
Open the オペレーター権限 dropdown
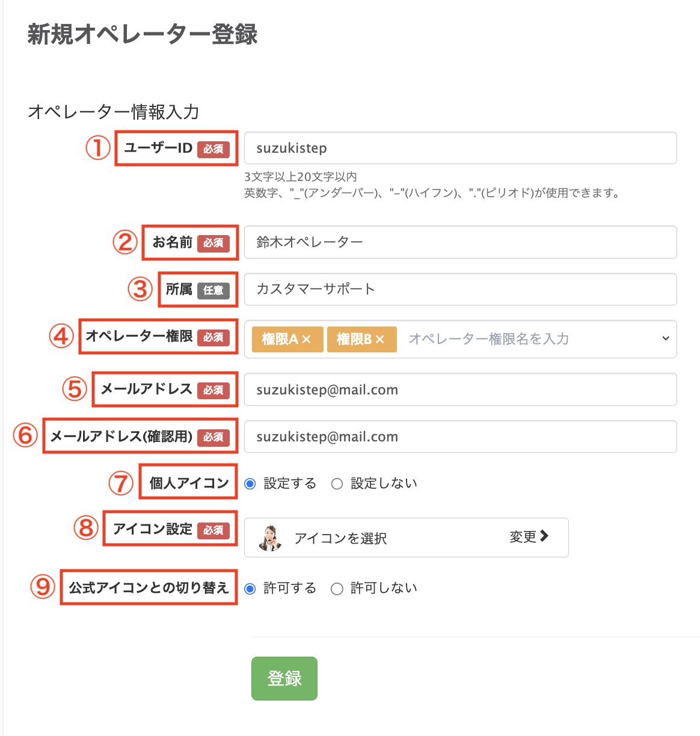pos(665,339)
